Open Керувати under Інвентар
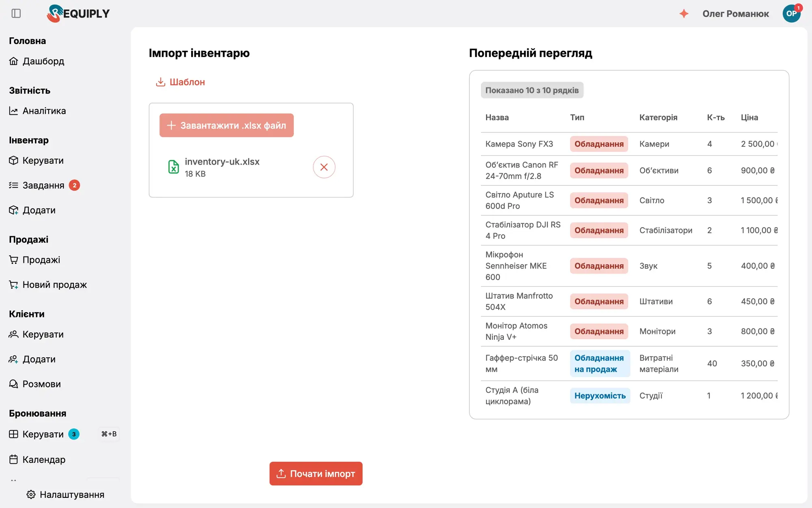 pos(37,160)
